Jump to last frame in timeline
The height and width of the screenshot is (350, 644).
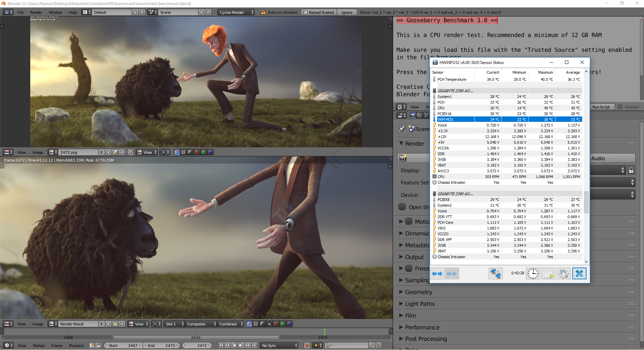pyautogui.click(x=255, y=345)
